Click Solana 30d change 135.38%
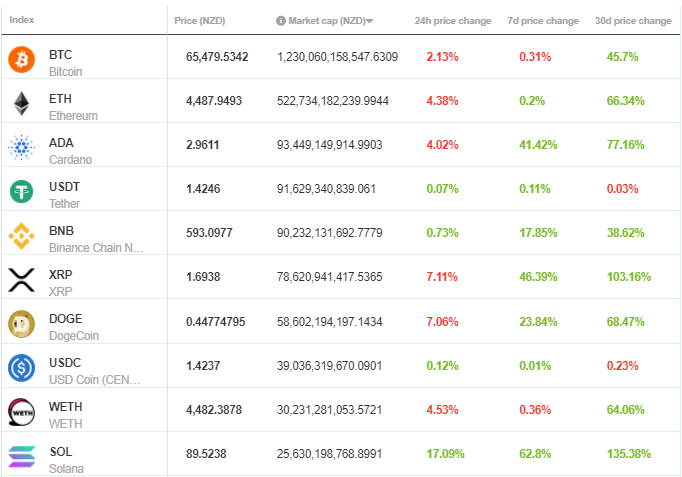Screen dimensions: 682x477 629,454
